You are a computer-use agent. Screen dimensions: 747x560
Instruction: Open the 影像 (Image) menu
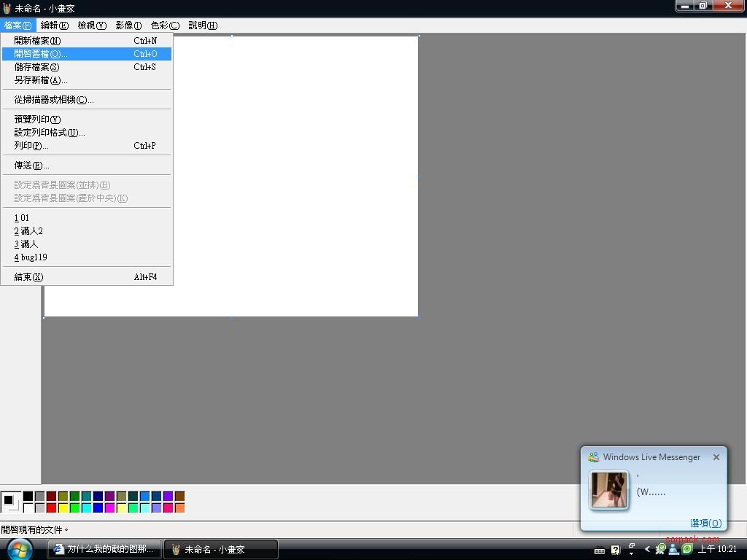tap(128, 26)
